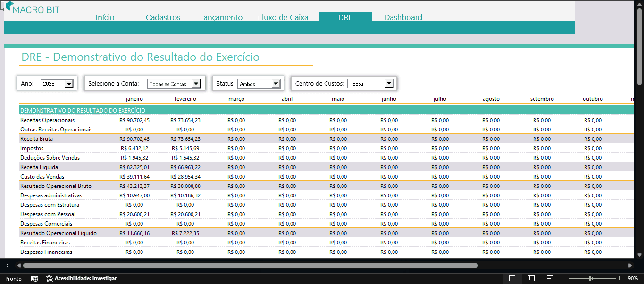Expand Centro de Custos Todos dropdown
The width and height of the screenshot is (644, 284).
pyautogui.click(x=389, y=84)
